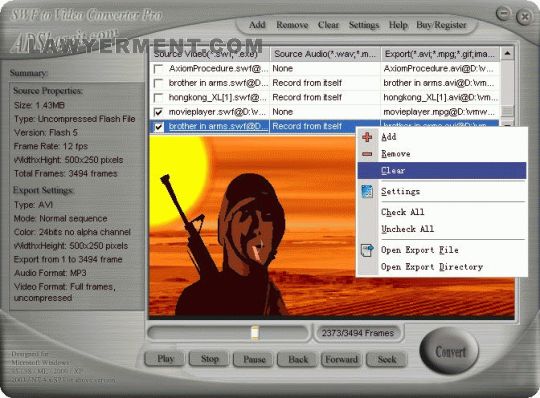The height and width of the screenshot is (398, 540).
Task: Click the Back button
Action: [x=298, y=359]
